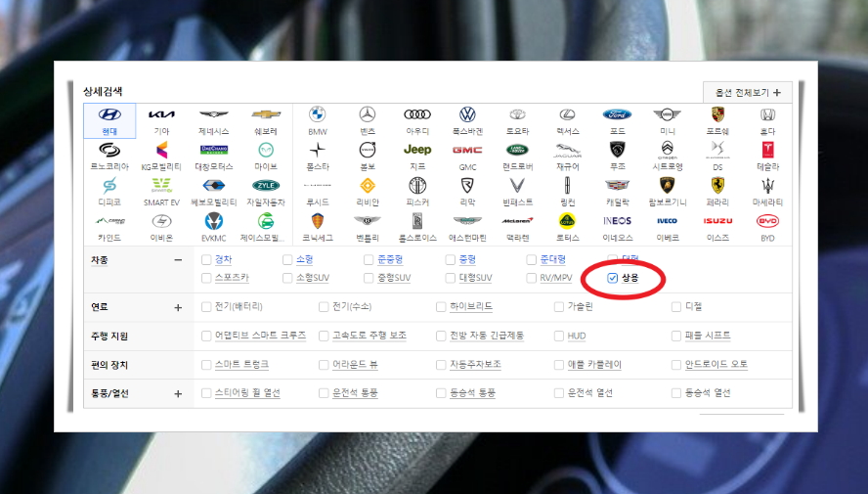Select the Hyundai brand logo
The width and height of the screenshot is (868, 494).
[109, 114]
